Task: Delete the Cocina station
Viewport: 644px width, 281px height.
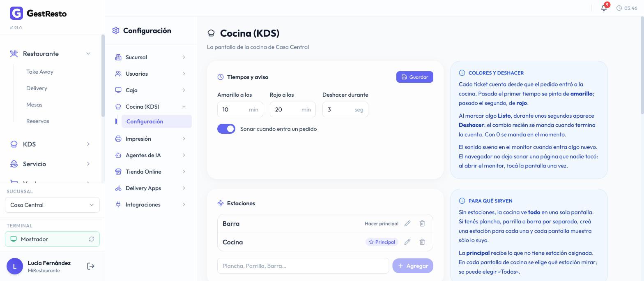Action: pyautogui.click(x=422, y=242)
